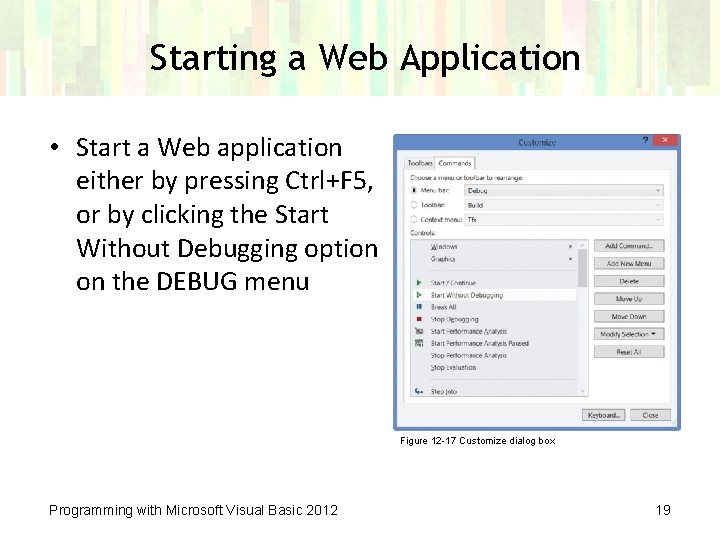Switch to the Commands tab

[455, 163]
